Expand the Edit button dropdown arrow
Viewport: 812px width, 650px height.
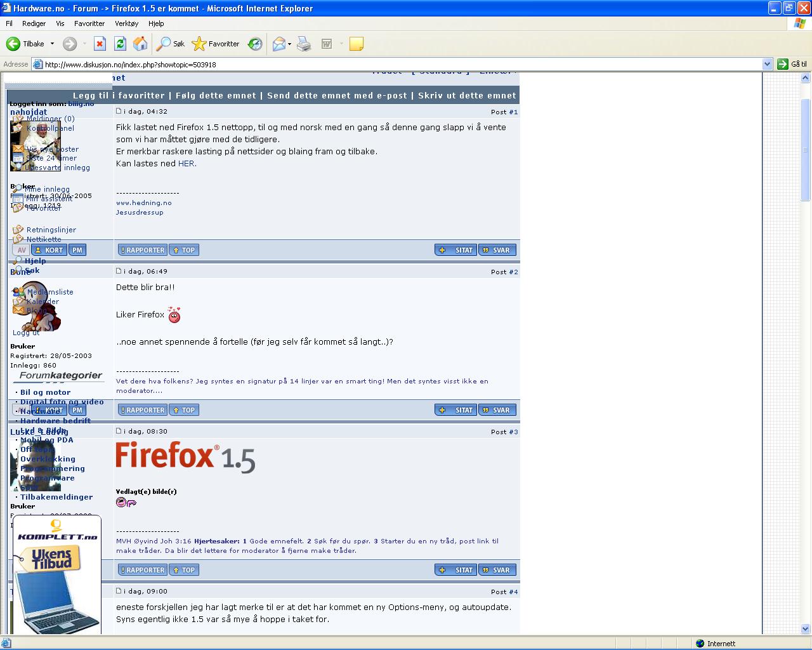[x=341, y=44]
